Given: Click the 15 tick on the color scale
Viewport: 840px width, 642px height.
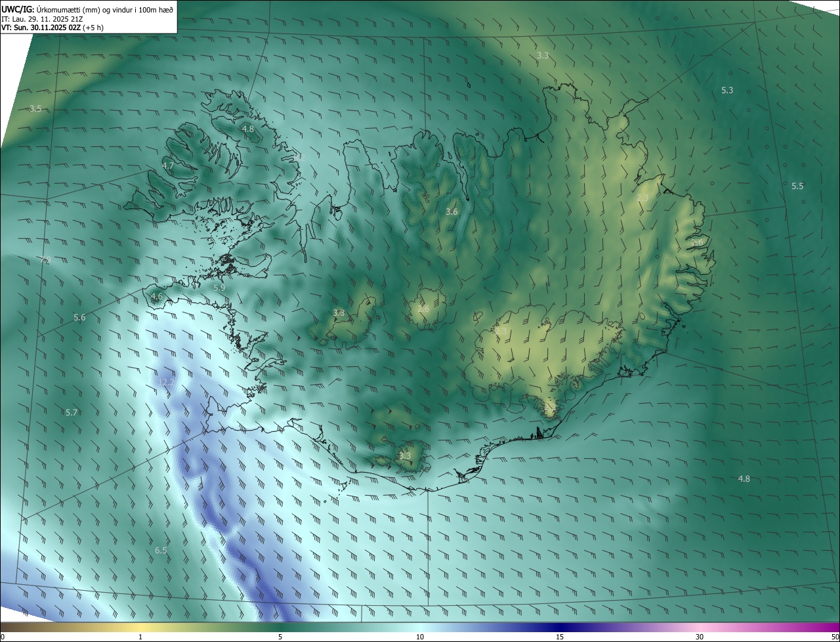Looking at the screenshot, I should pos(560,637).
